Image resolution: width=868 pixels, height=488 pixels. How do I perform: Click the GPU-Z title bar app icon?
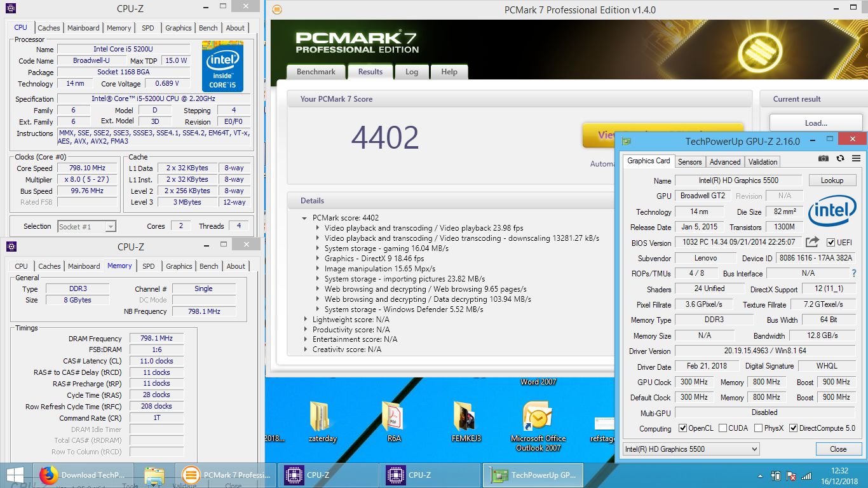[627, 141]
